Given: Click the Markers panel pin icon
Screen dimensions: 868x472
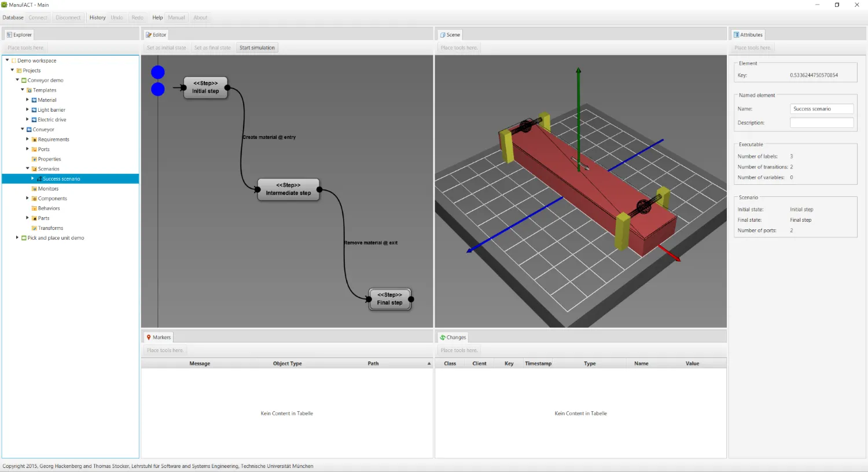Looking at the screenshot, I should pos(149,337).
